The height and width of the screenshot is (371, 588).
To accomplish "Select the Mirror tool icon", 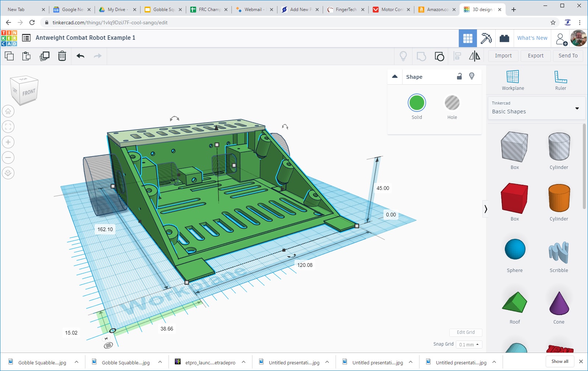I will (474, 56).
